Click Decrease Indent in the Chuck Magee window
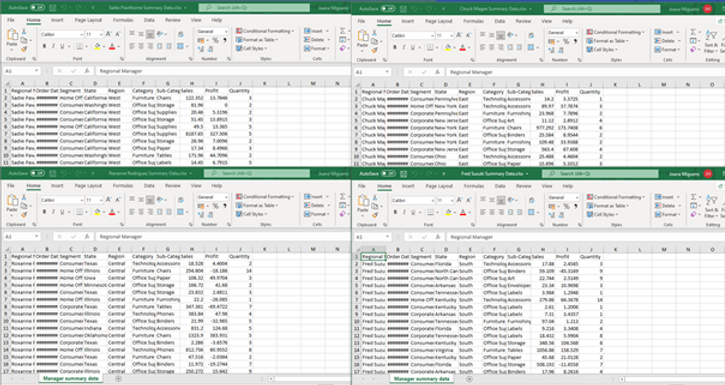Screen dimensions: 725x385 coord(510,47)
